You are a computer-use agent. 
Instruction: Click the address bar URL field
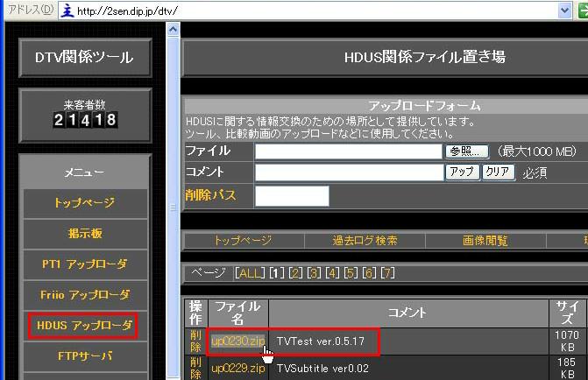tap(315, 11)
